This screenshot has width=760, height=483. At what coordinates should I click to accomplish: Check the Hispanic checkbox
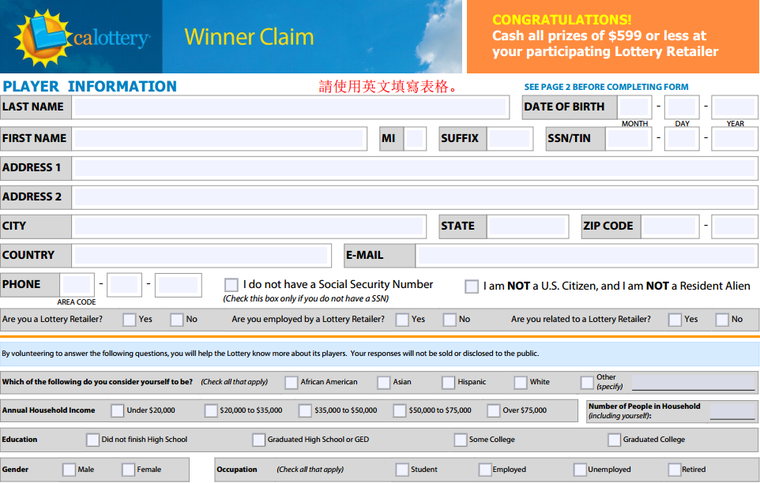coord(448,383)
